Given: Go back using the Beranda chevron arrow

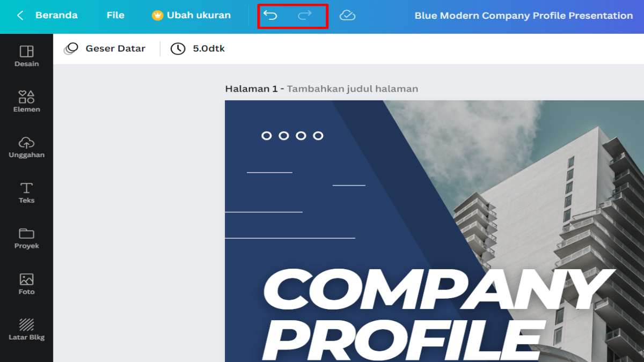Looking at the screenshot, I should point(20,16).
